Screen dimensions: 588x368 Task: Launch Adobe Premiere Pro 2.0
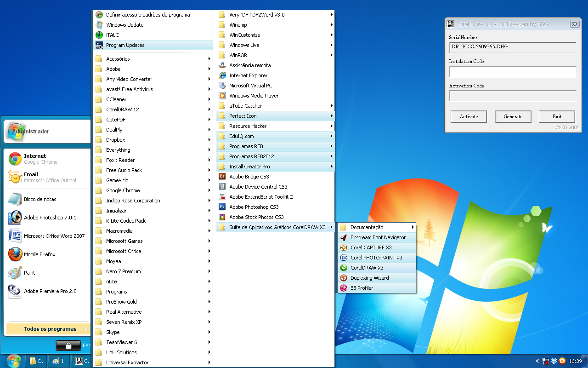pyautogui.click(x=48, y=291)
